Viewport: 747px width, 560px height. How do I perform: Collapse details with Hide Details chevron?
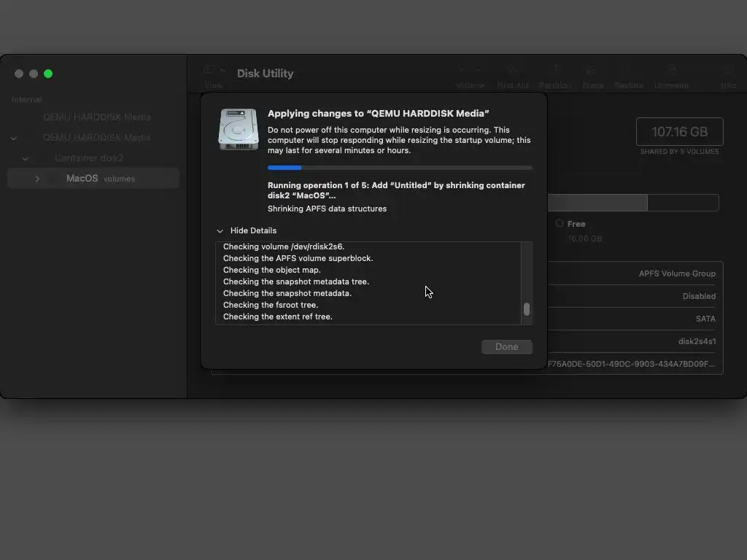click(x=220, y=231)
